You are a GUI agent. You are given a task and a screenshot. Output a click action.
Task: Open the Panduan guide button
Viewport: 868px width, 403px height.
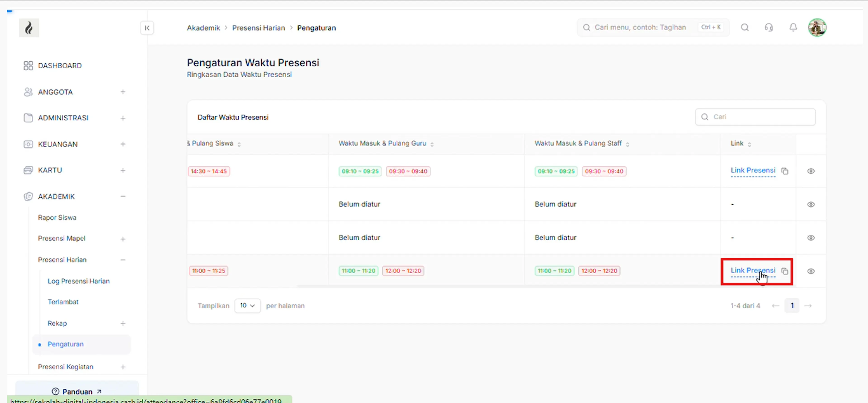77,391
